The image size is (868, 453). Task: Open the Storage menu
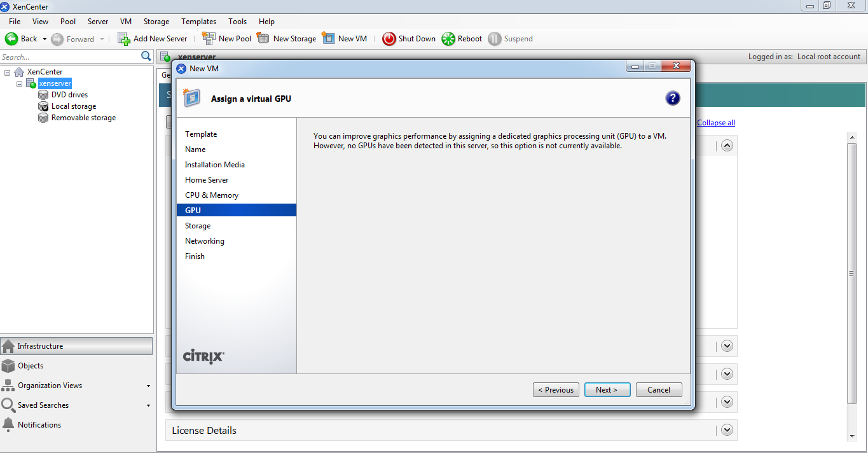pyautogui.click(x=156, y=22)
